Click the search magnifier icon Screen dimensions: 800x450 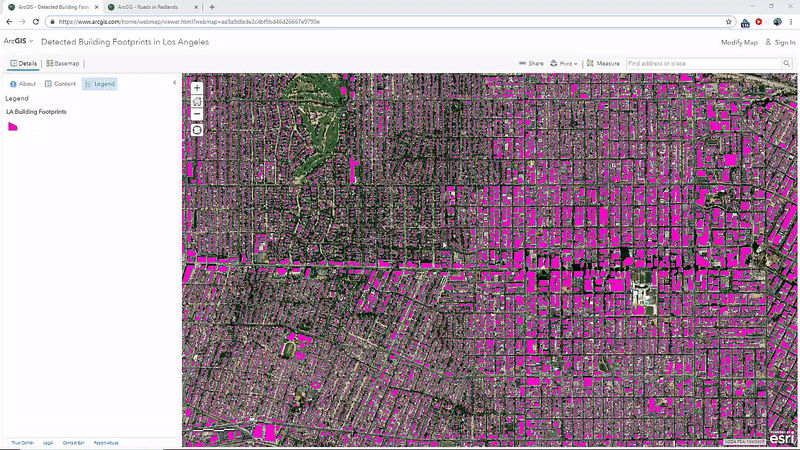(x=787, y=64)
